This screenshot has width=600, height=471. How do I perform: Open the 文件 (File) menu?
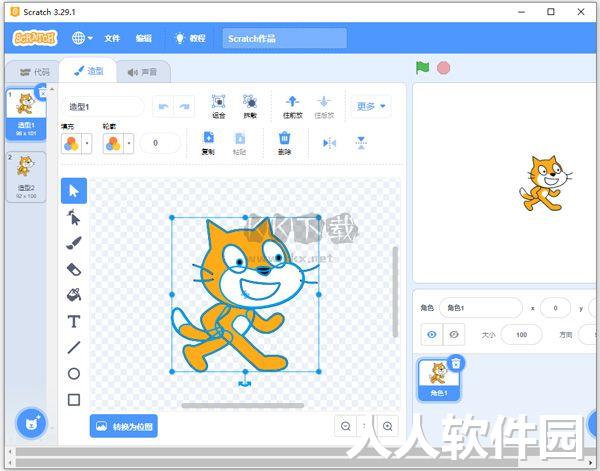point(112,38)
